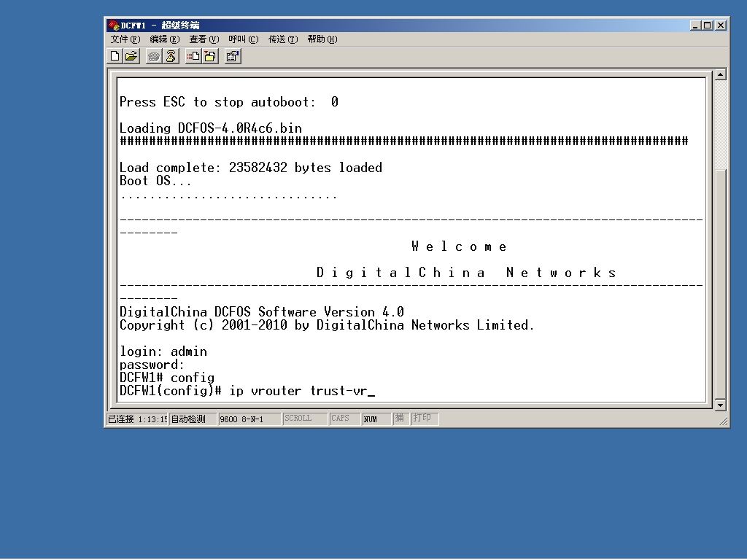Open the 查看(V) menu
This screenshot has height=560, width=747.
tap(204, 39)
